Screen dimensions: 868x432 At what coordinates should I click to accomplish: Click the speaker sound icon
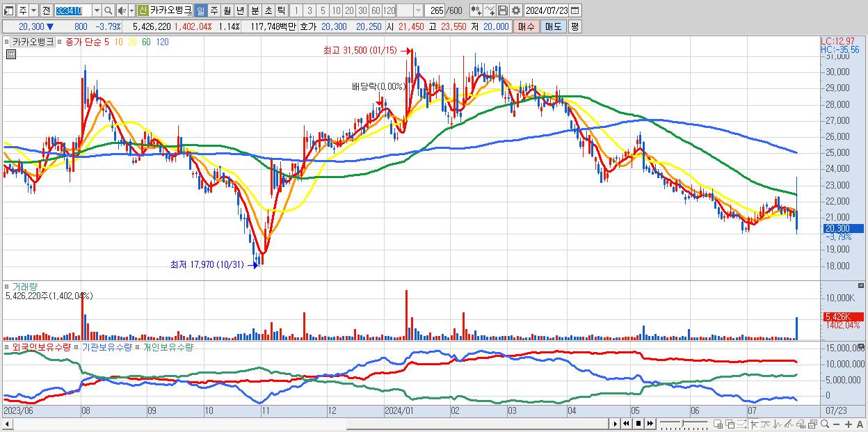point(122,10)
